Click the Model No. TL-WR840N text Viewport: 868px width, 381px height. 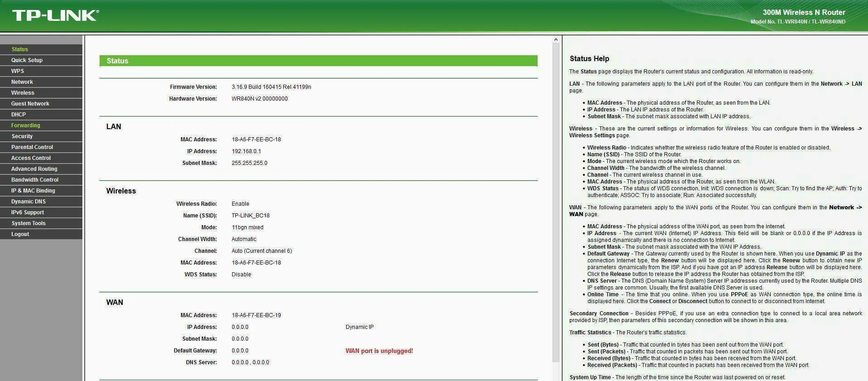tap(798, 22)
